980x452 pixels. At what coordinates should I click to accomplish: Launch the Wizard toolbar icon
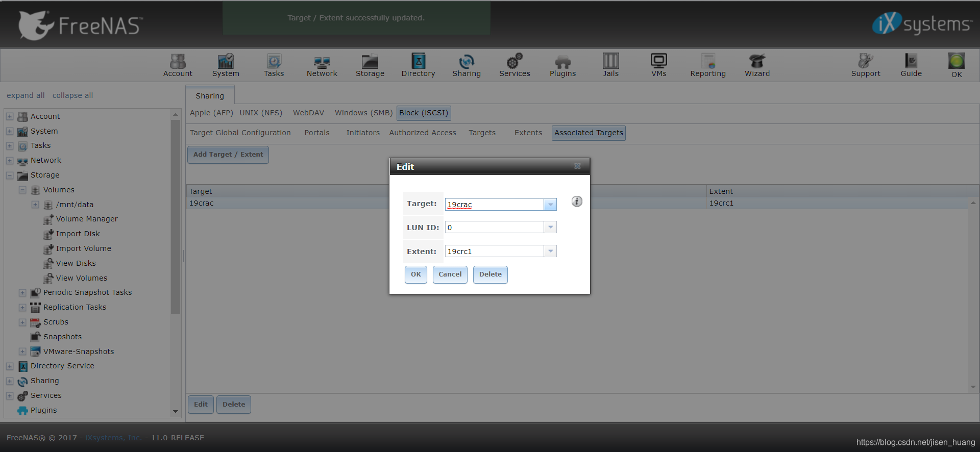(x=757, y=65)
